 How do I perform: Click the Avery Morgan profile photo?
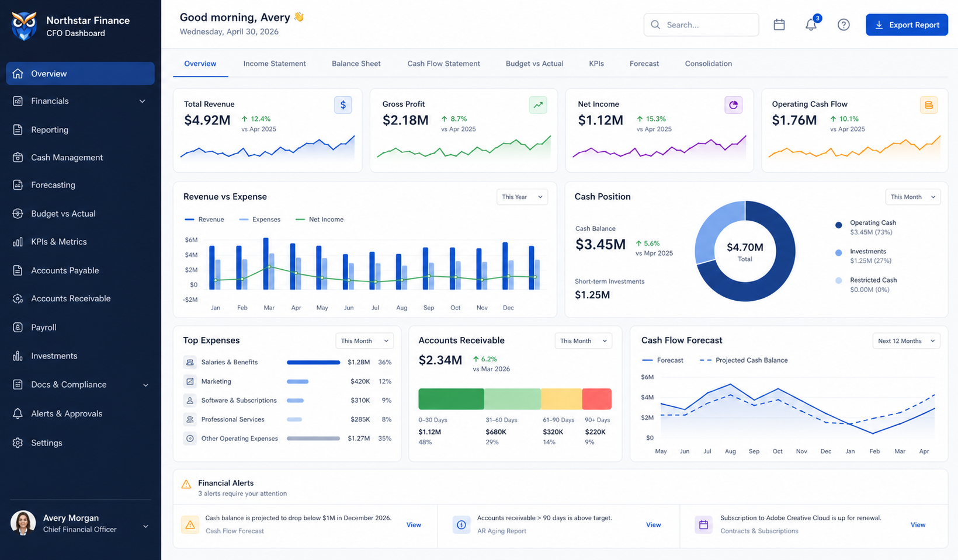23,523
